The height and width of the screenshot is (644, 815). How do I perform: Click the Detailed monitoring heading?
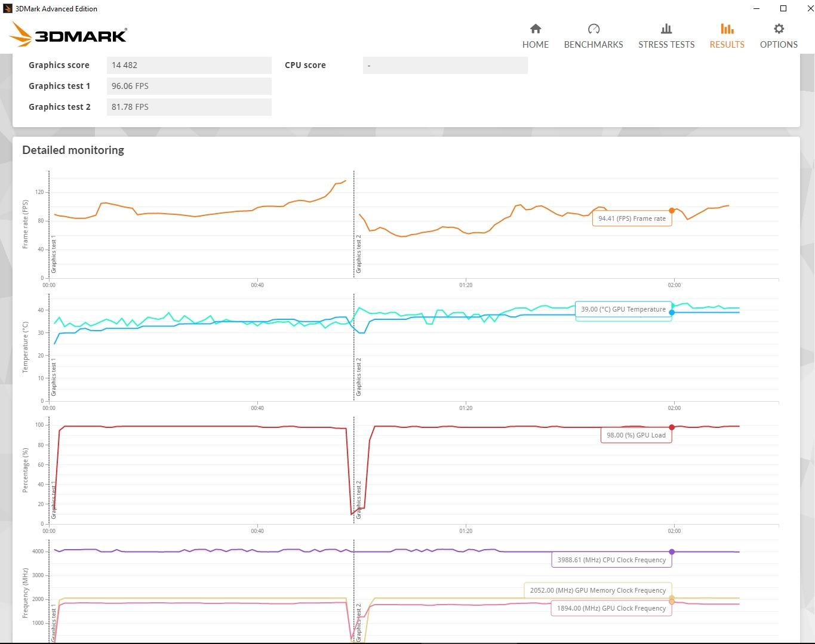pos(73,150)
